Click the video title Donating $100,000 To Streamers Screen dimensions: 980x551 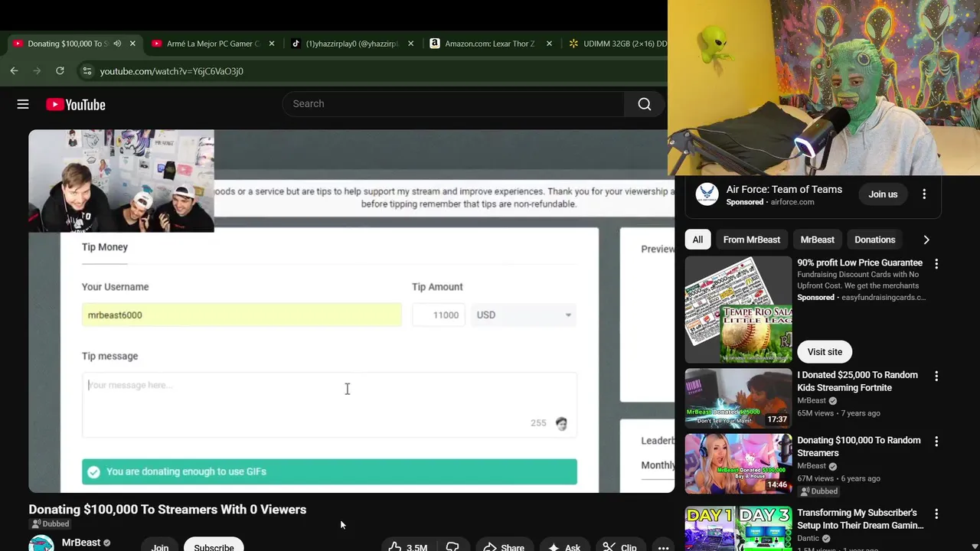(168, 510)
